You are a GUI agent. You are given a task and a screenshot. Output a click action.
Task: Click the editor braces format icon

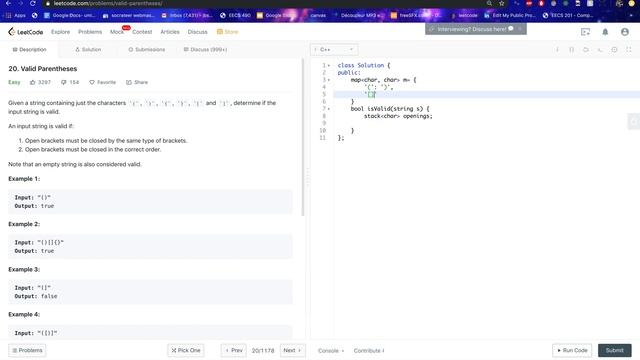click(x=571, y=49)
